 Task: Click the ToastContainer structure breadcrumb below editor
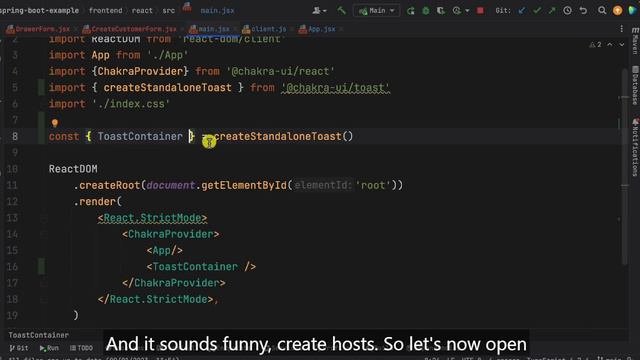coord(38,335)
